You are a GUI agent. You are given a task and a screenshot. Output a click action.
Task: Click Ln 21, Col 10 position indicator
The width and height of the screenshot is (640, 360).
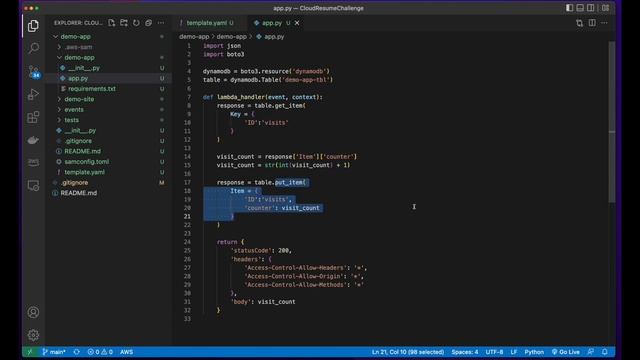pos(408,352)
